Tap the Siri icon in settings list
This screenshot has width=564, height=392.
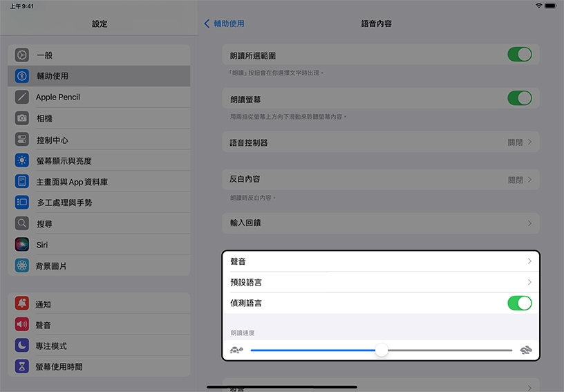(x=22, y=245)
